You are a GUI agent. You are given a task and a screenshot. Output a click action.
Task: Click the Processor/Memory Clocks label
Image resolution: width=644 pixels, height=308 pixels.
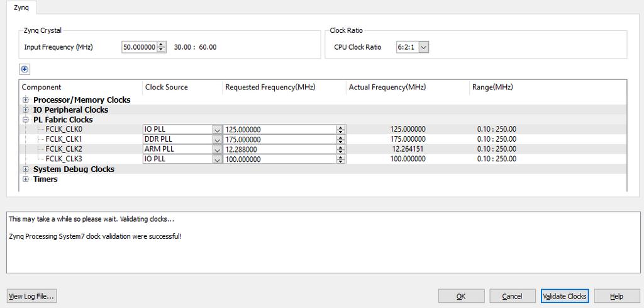82,100
